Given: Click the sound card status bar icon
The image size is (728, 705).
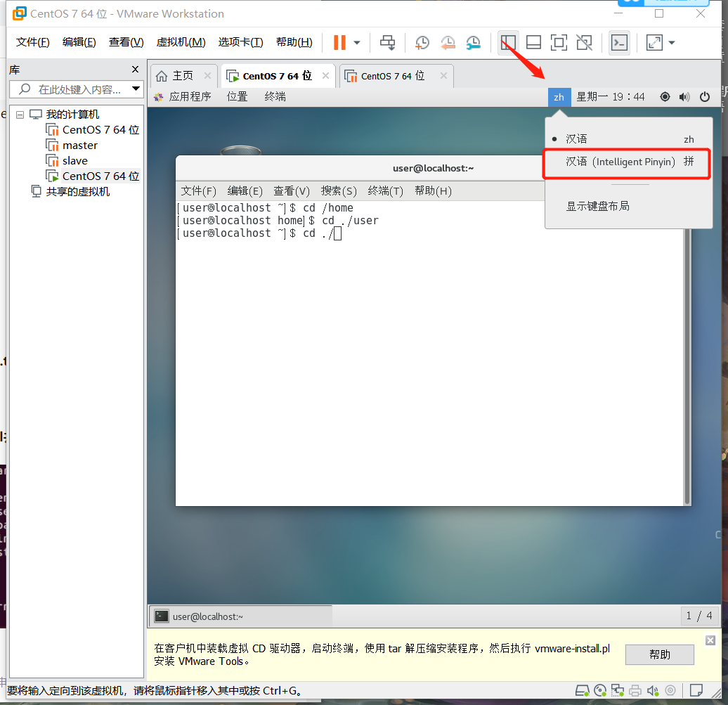Looking at the screenshot, I should 653,691.
